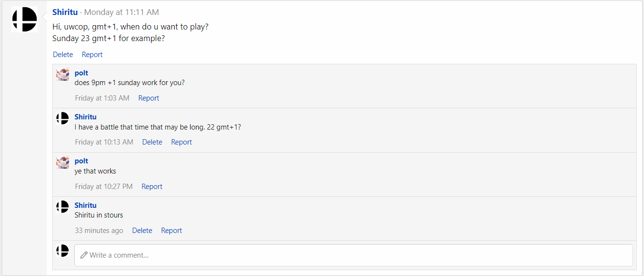Delete the 'Shiritu in stours' comment
Screen dimensions: 644x276
tap(142, 231)
